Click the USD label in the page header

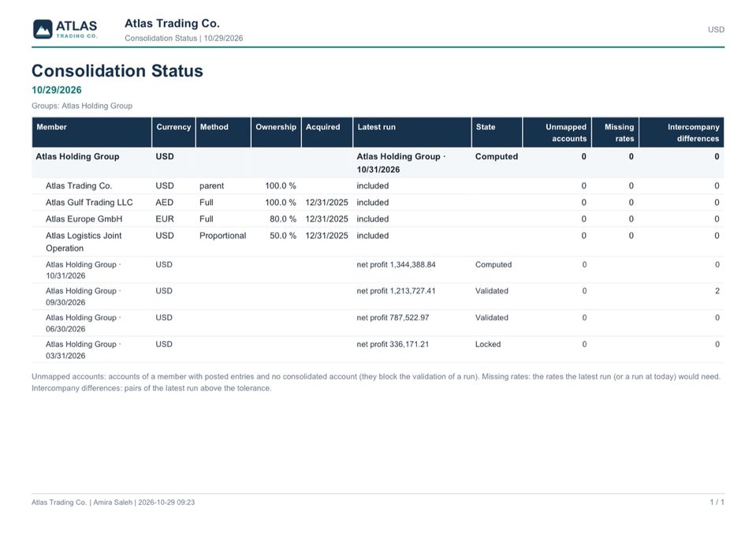(716, 29)
